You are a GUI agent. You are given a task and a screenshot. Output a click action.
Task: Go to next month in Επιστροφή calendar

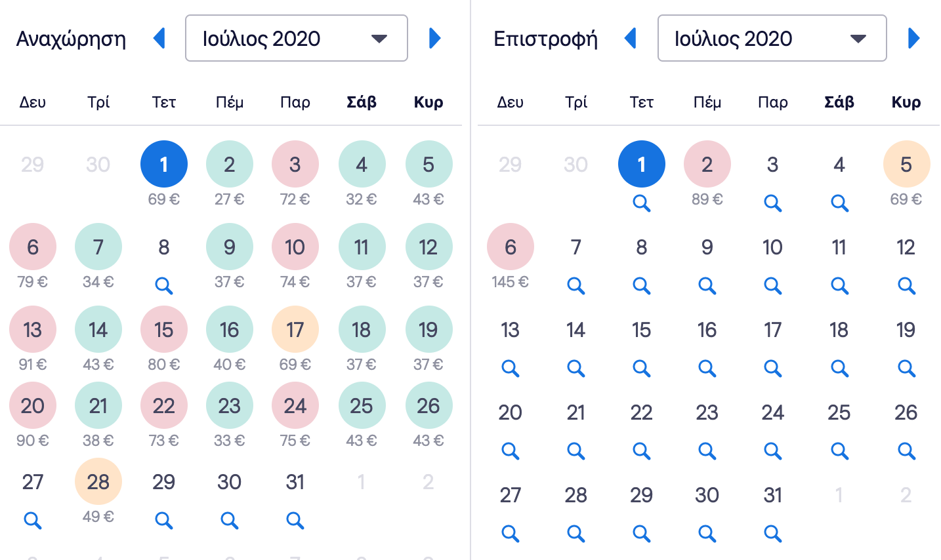[913, 39]
